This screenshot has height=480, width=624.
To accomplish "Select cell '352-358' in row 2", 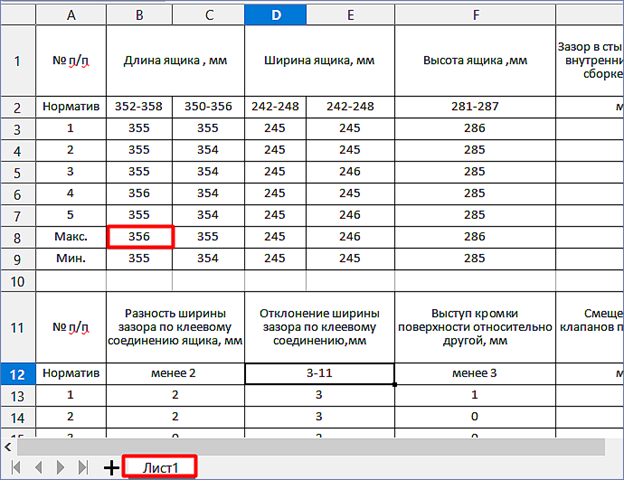I will 139,107.
